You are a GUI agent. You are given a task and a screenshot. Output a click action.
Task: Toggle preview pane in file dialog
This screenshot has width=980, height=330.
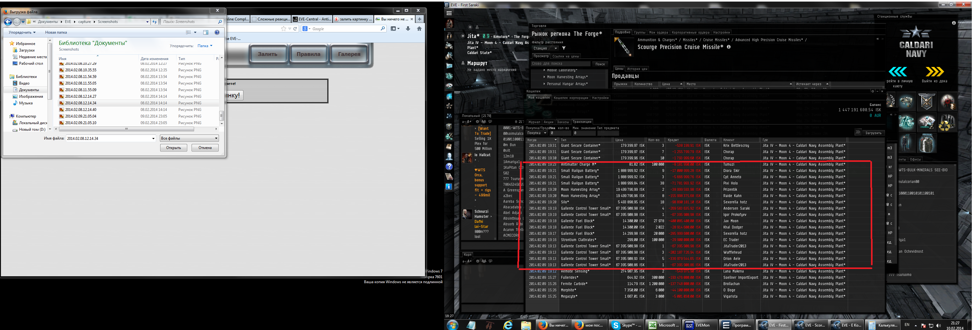206,32
